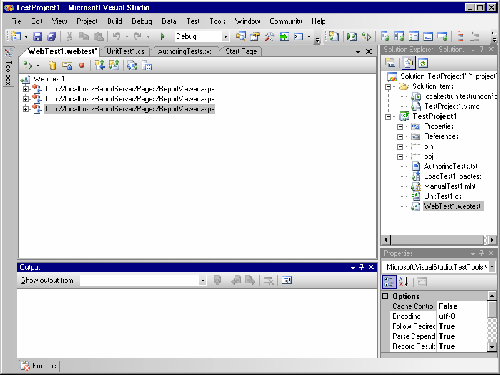Click the Save icon in the main toolbar
This screenshot has height=375, width=500.
coord(37,36)
